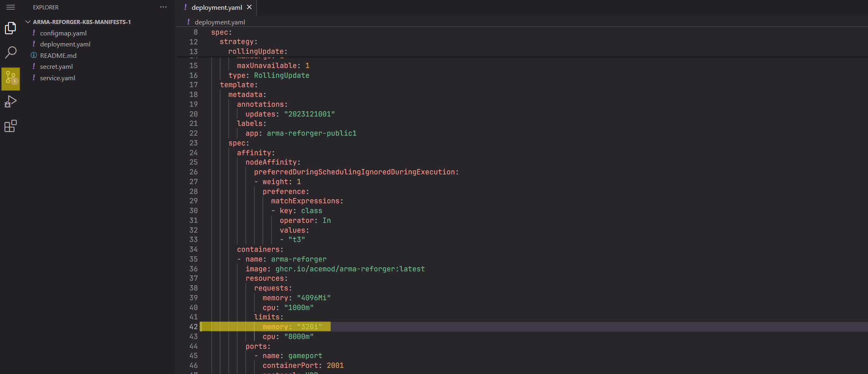Click the configmap.yaml YAML file icon
This screenshot has height=374, width=868.
coord(34,33)
